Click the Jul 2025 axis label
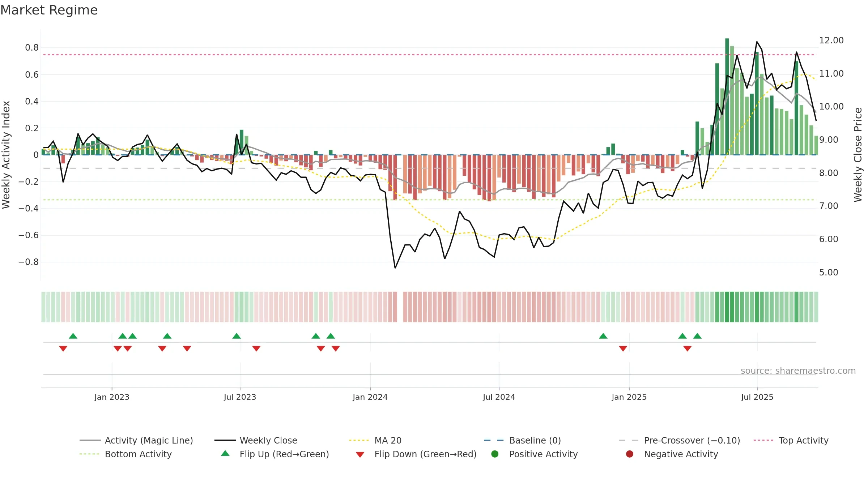 click(757, 397)
